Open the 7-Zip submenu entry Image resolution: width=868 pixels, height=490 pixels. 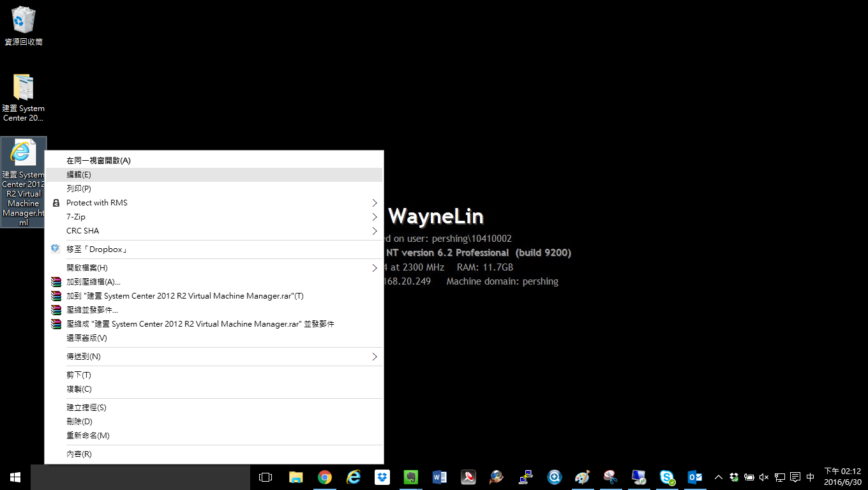click(214, 217)
